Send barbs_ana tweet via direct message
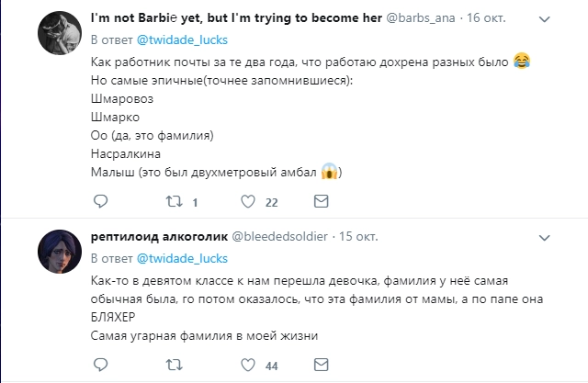Viewport: 588px width, 383px height. (320, 201)
